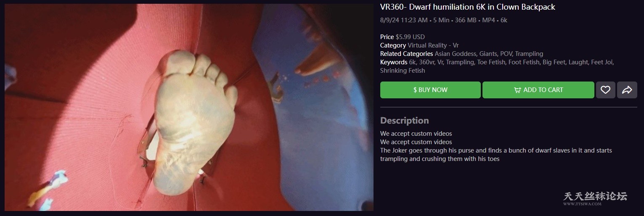Click the share arrow icon

(x=627, y=90)
